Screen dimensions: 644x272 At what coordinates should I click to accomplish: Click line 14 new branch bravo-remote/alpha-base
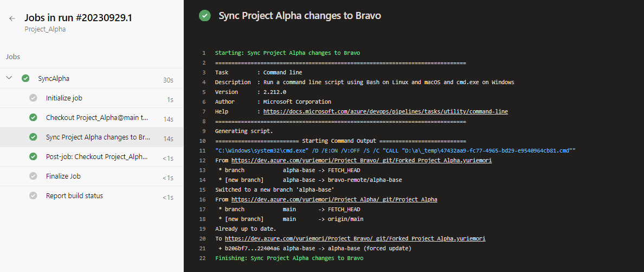[310, 180]
